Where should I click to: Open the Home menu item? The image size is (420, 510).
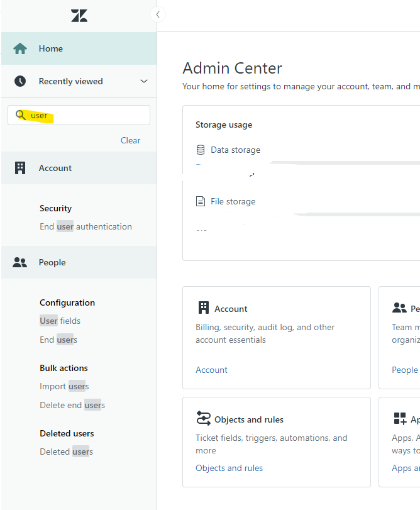click(51, 48)
